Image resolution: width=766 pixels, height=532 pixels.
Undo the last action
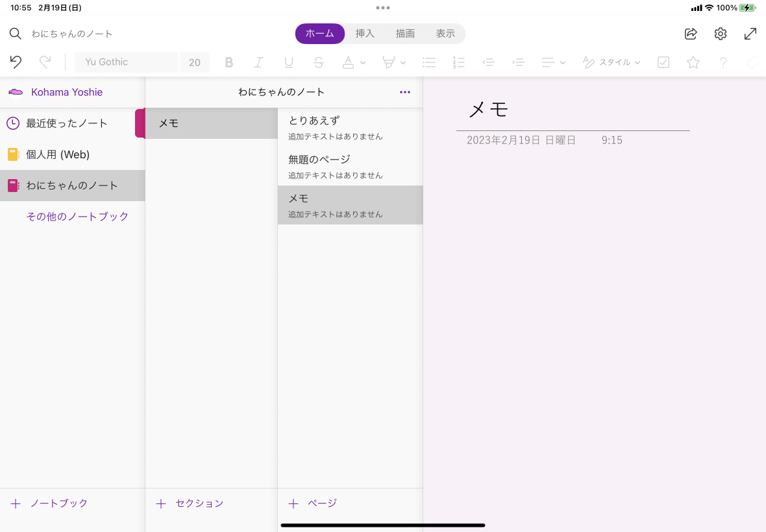coord(16,62)
